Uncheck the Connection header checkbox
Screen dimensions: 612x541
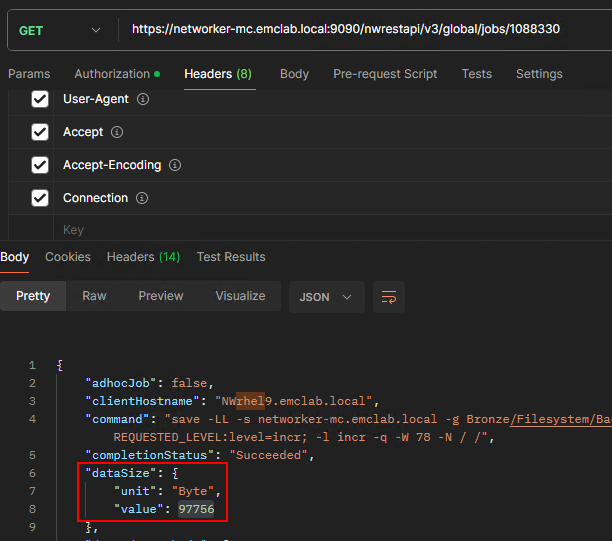click(40, 198)
